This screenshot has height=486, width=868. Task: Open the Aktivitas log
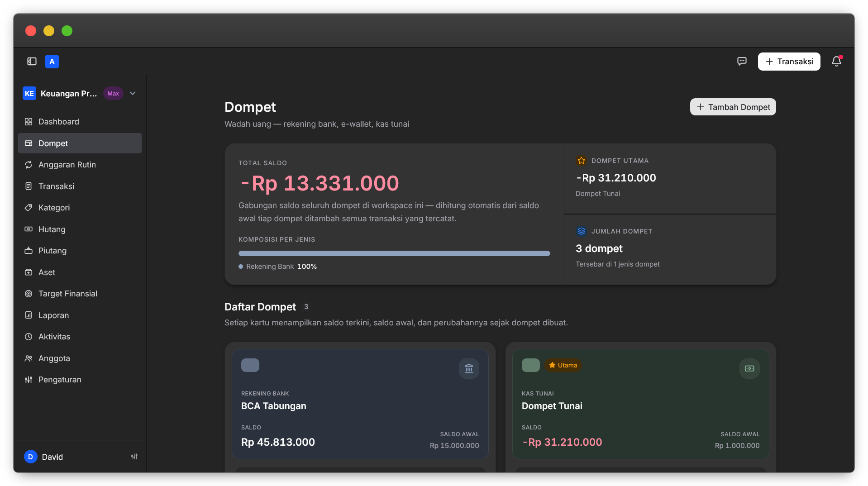[x=80, y=337]
